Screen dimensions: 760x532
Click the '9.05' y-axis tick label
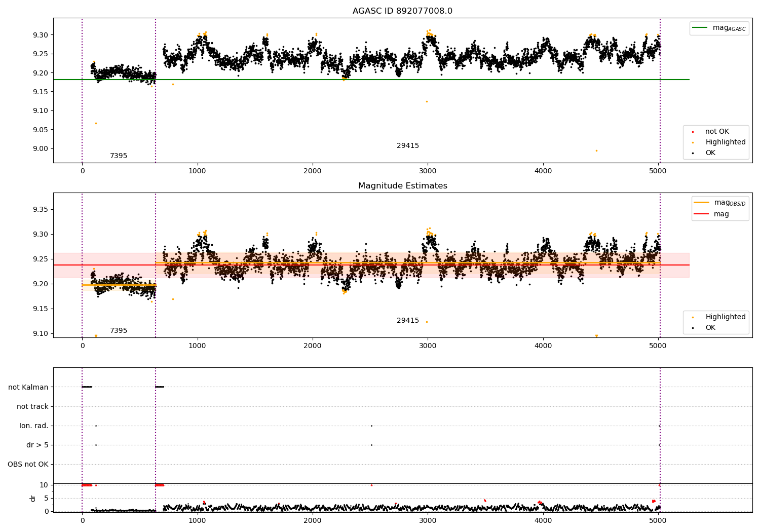pos(40,130)
